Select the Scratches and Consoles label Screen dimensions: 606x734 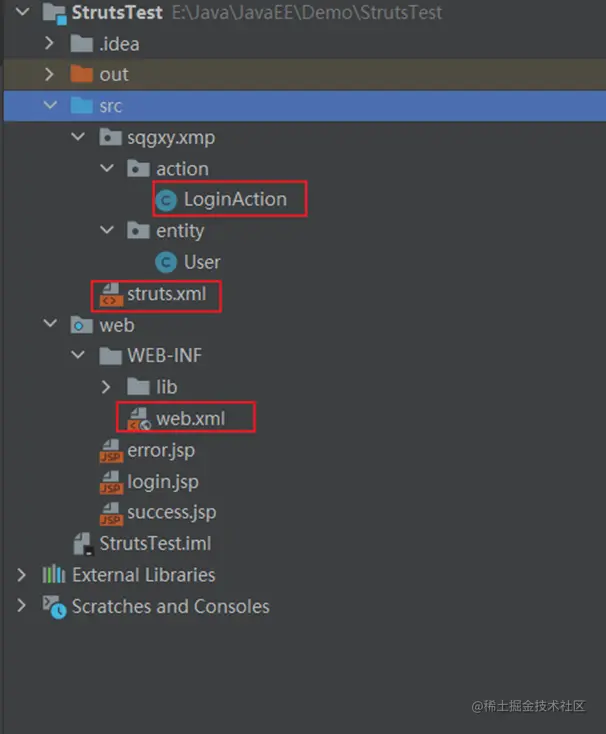tap(171, 606)
